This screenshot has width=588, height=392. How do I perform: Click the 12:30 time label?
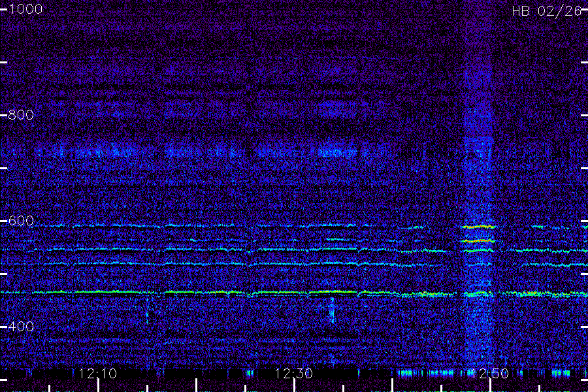pyautogui.click(x=293, y=374)
